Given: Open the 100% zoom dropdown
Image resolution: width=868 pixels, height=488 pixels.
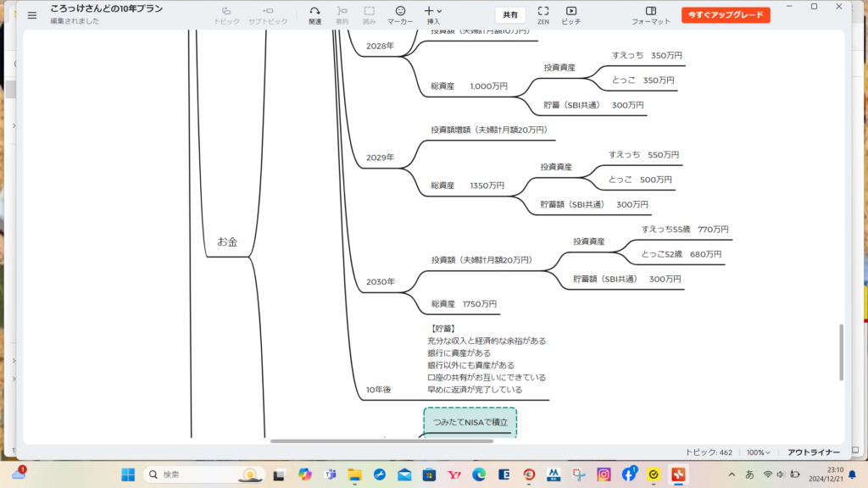Looking at the screenshot, I should click(x=758, y=452).
